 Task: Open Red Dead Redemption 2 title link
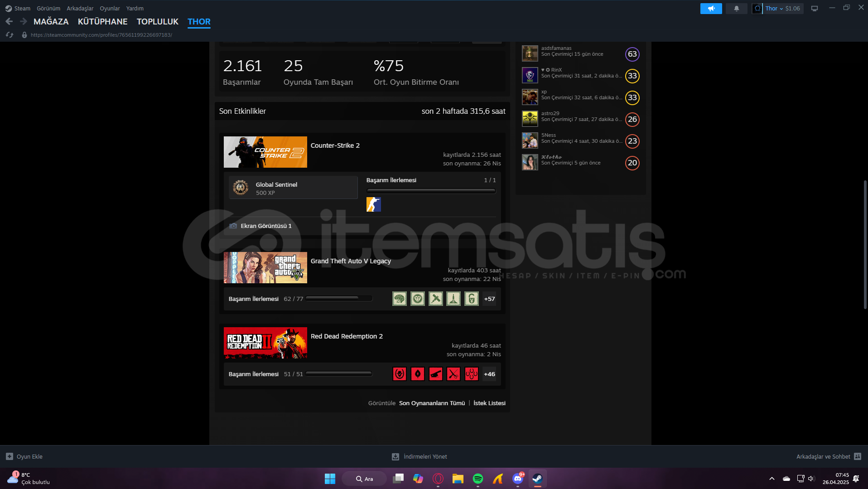(x=347, y=336)
